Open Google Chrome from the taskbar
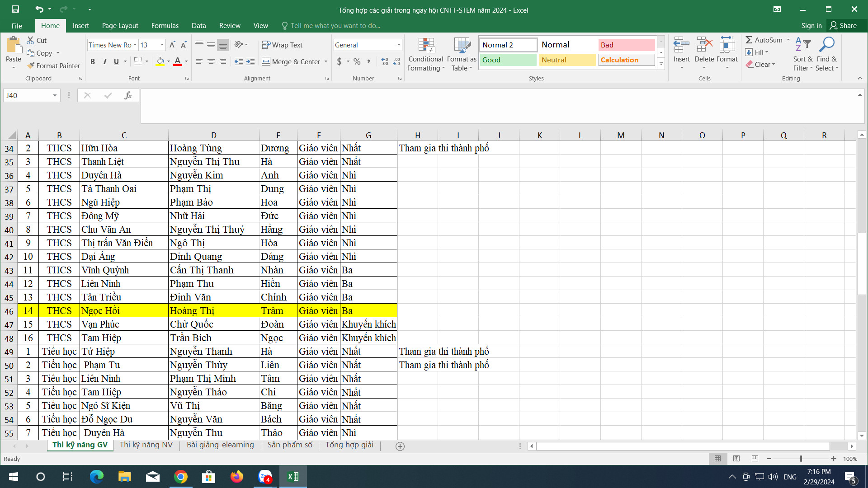Viewport: 868px width, 488px height. click(181, 477)
